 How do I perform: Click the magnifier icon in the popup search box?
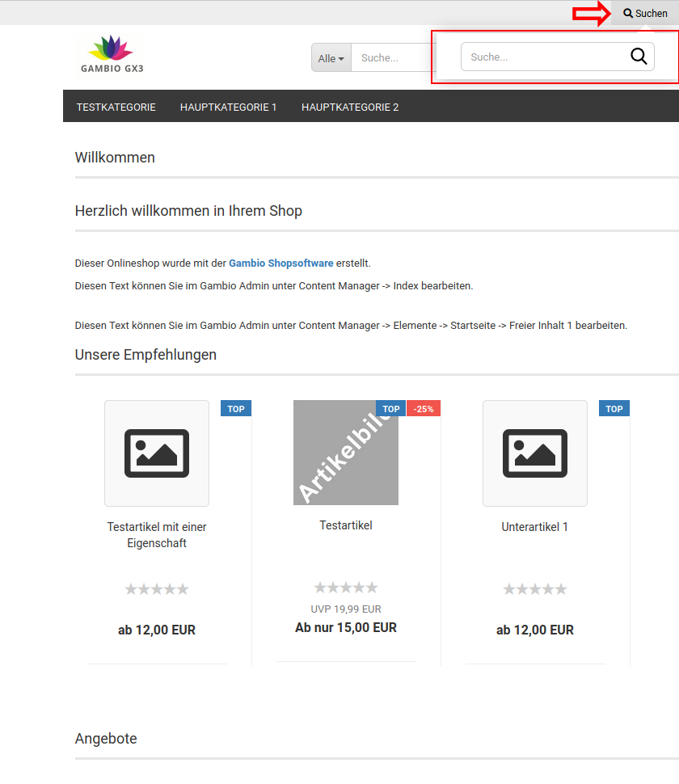click(x=638, y=57)
